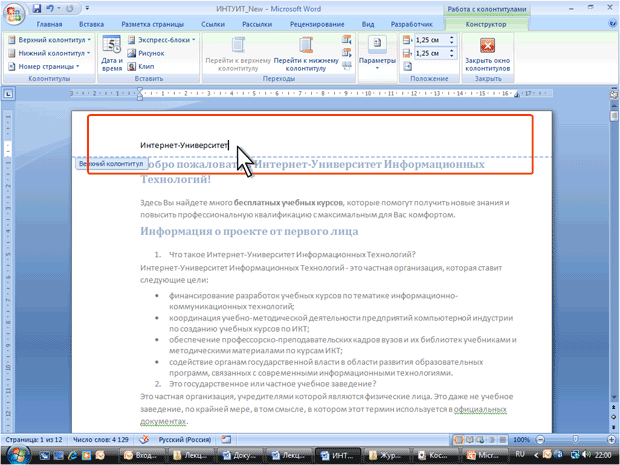Undo last action in Quick Access toolbar
The image size is (620, 465).
[50, 8]
